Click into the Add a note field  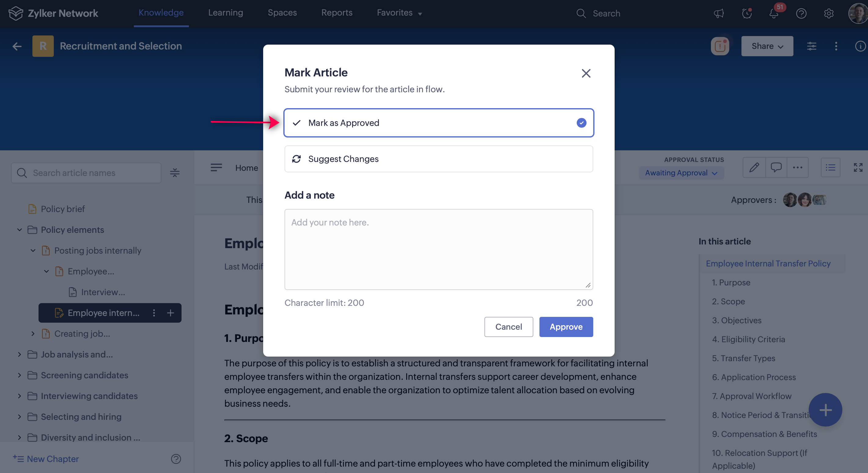[438, 249]
